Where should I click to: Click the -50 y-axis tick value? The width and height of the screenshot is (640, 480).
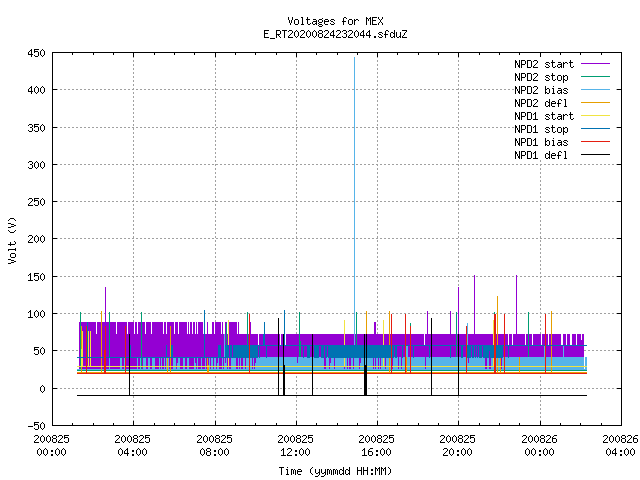pos(36,426)
